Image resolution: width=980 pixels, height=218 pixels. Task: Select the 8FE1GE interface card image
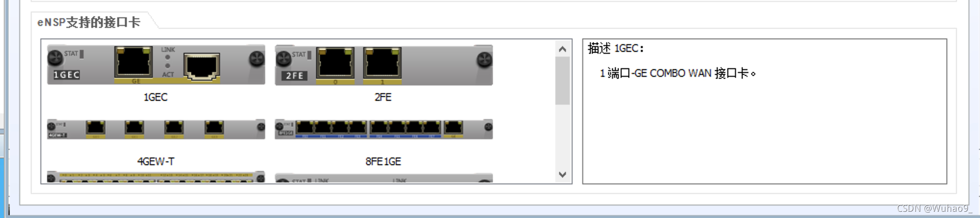pyautogui.click(x=384, y=129)
